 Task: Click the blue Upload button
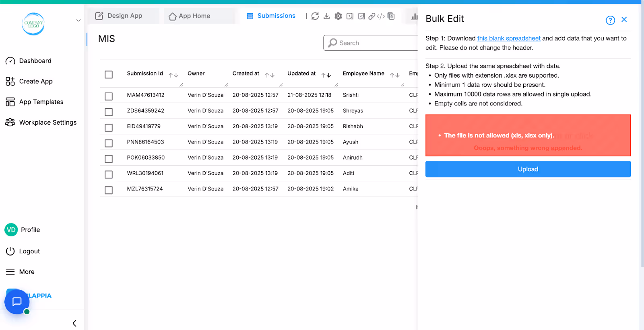528,169
